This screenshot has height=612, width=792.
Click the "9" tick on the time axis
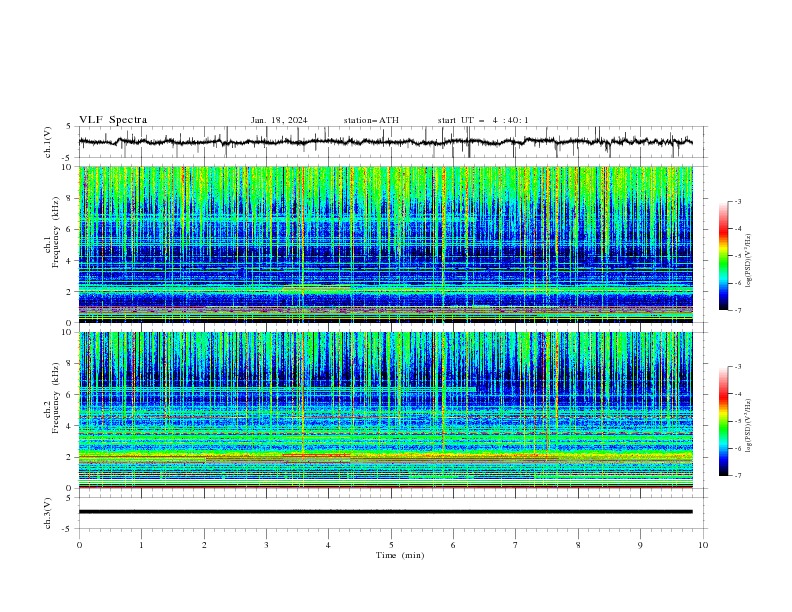pyautogui.click(x=641, y=545)
